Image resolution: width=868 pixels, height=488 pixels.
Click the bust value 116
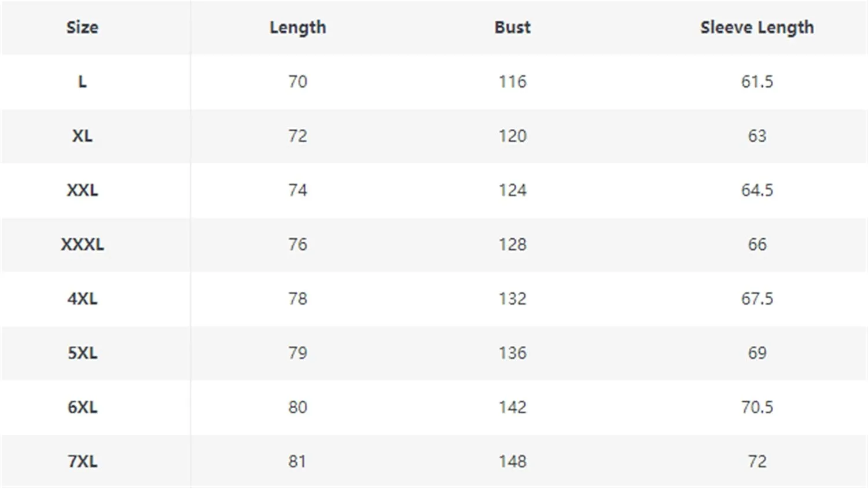pyautogui.click(x=513, y=82)
